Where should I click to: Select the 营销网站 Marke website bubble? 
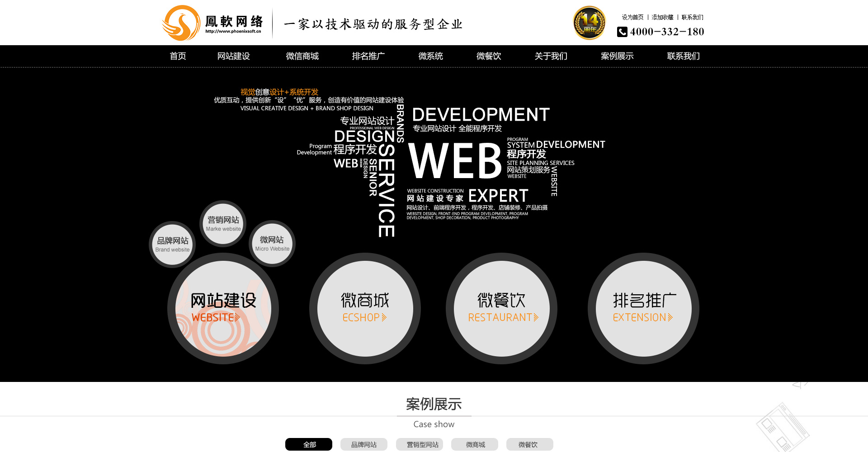pos(223,224)
